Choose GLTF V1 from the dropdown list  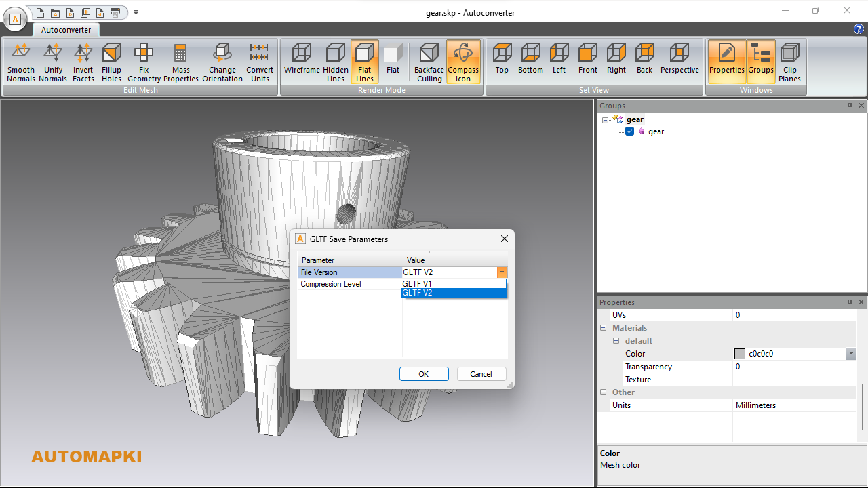(454, 284)
